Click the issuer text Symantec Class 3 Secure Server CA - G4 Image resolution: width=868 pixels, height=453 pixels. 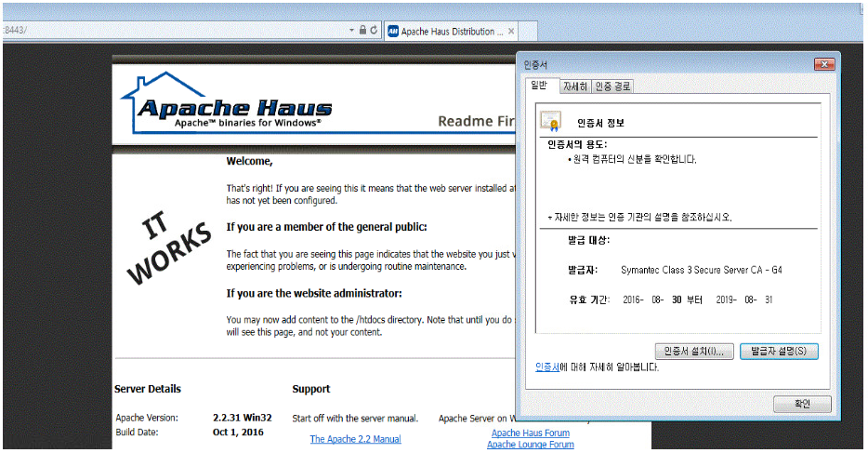tap(702, 271)
